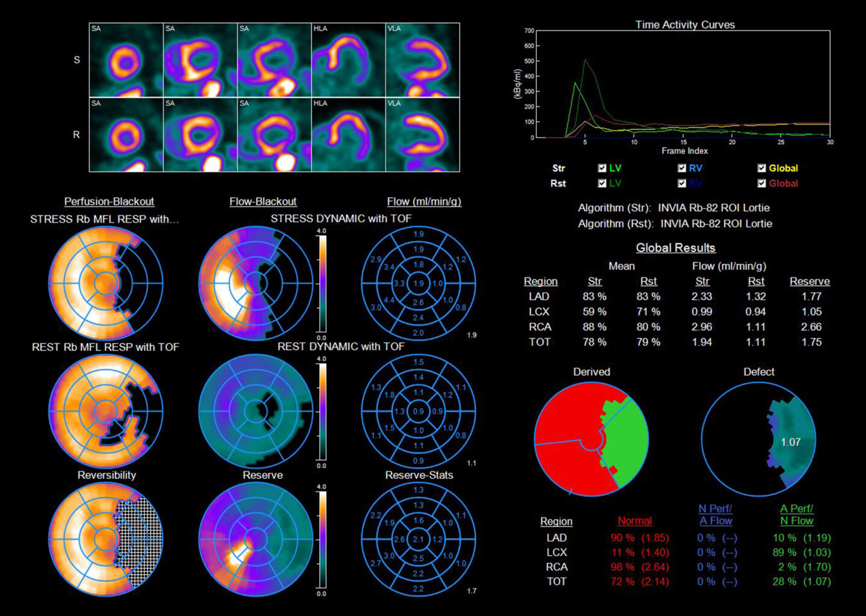Open the Flow-Blackout map selector
This screenshot has width=866, height=616.
tap(265, 202)
